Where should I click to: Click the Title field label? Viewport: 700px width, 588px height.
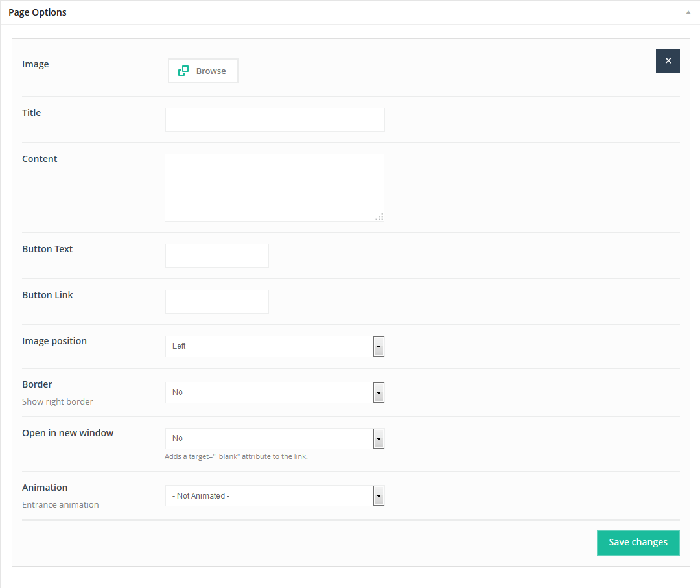31,113
